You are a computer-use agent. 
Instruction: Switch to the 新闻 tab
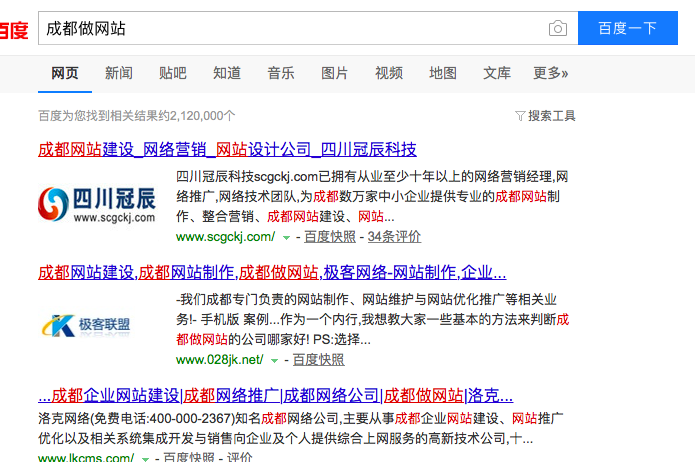click(x=118, y=73)
